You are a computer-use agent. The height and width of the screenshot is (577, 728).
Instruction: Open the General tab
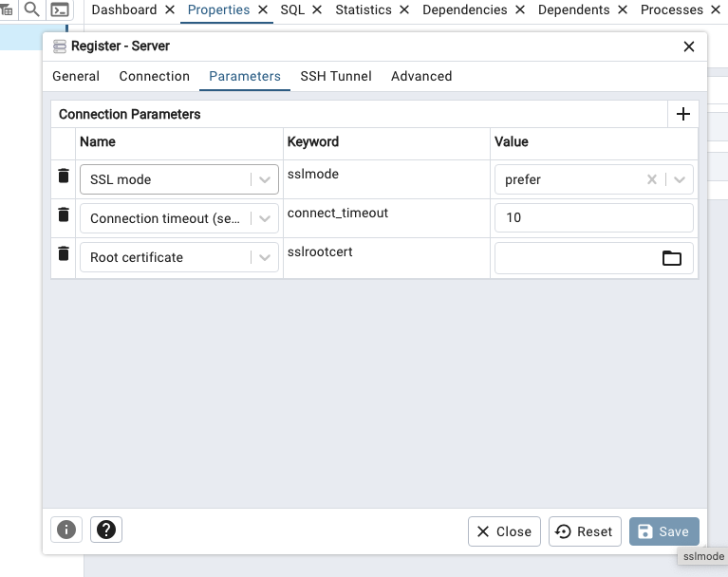[76, 76]
